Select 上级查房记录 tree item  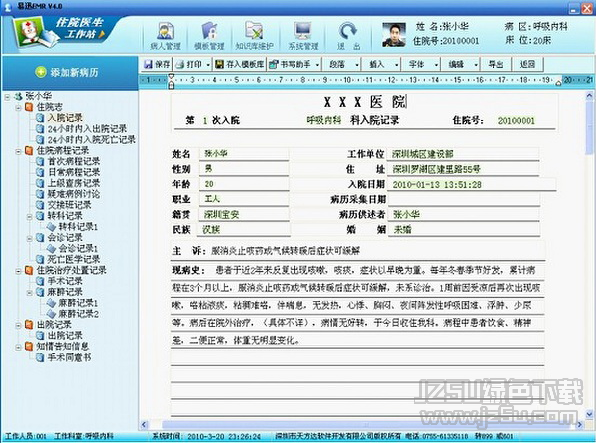74,183
